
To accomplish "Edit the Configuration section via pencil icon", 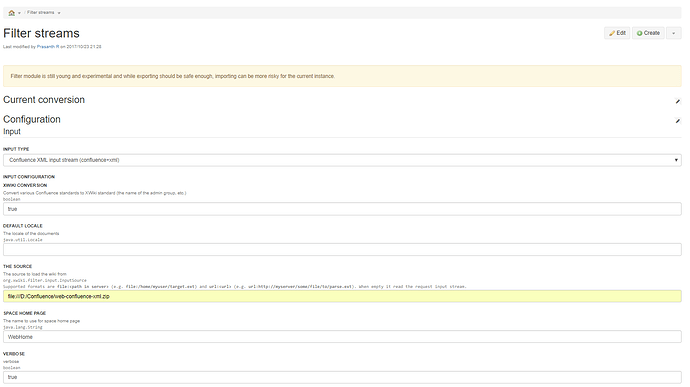I will [x=678, y=121].
